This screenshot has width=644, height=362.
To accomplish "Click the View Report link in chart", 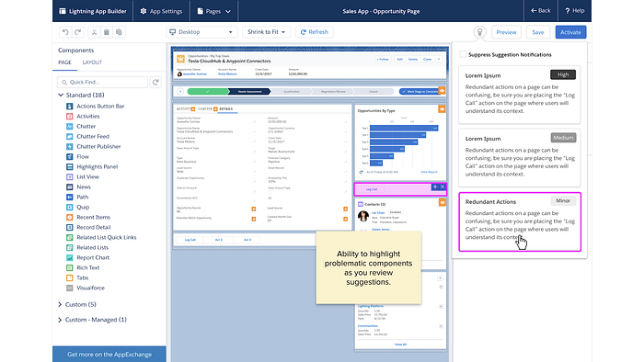I will tap(429, 172).
